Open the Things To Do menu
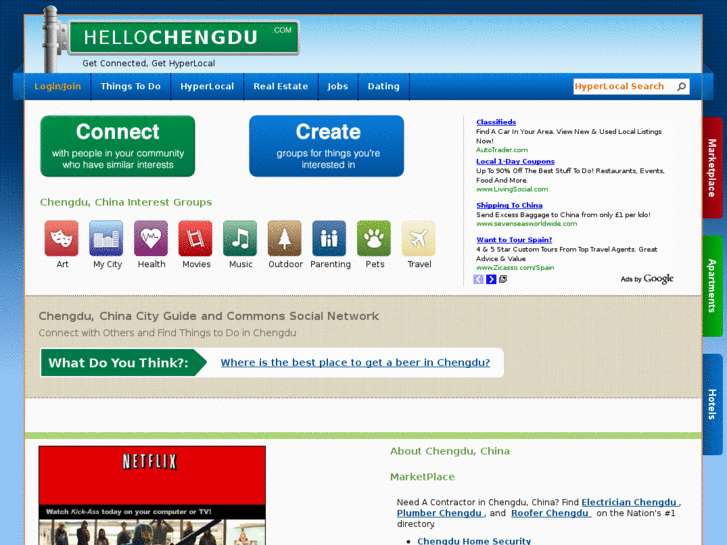727x545 pixels. 130,86
